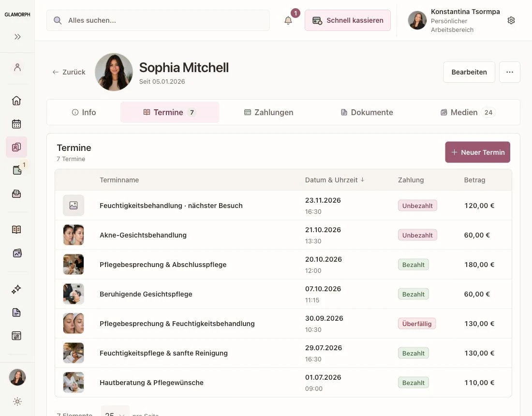Click the Bearbeiten button
The image size is (532, 416).
click(x=469, y=72)
